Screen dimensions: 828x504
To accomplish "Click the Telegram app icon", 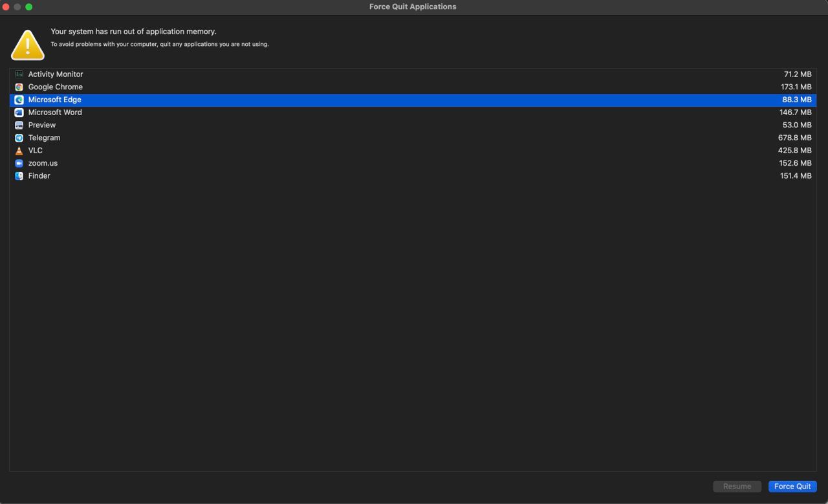I will pos(19,138).
